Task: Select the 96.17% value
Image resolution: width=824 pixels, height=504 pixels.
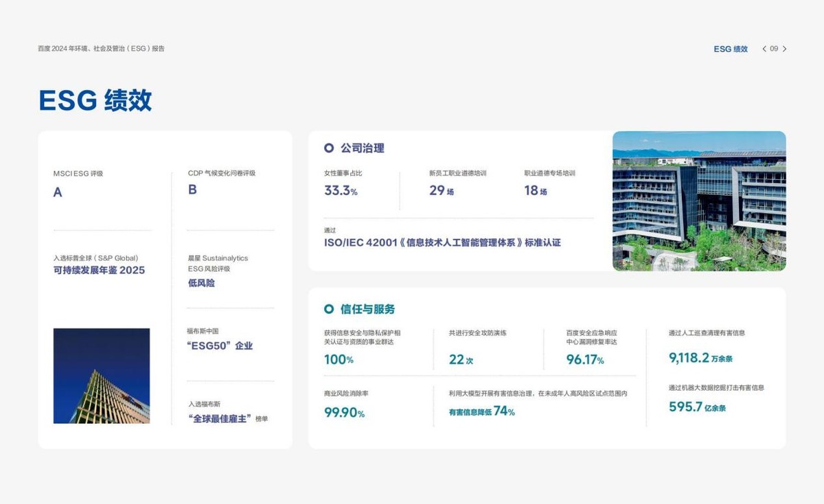Action: point(585,360)
